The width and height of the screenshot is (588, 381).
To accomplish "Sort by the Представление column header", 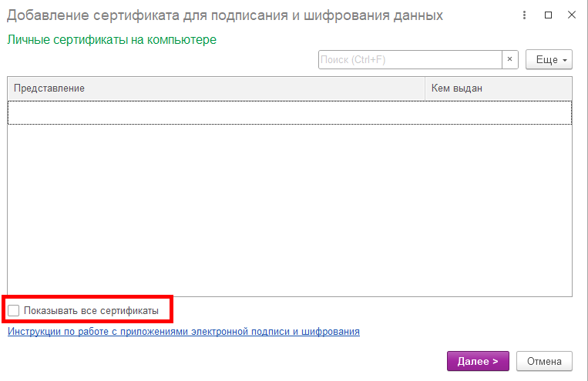I will pyautogui.click(x=216, y=89).
